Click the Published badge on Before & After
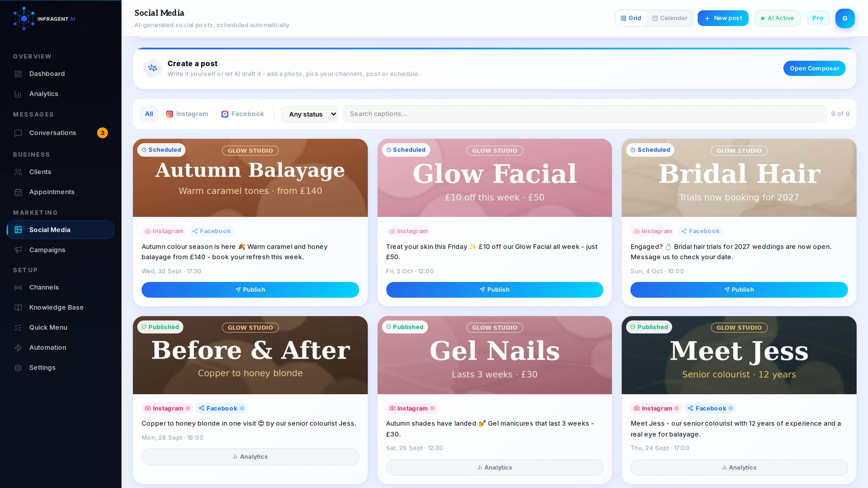 (x=161, y=327)
